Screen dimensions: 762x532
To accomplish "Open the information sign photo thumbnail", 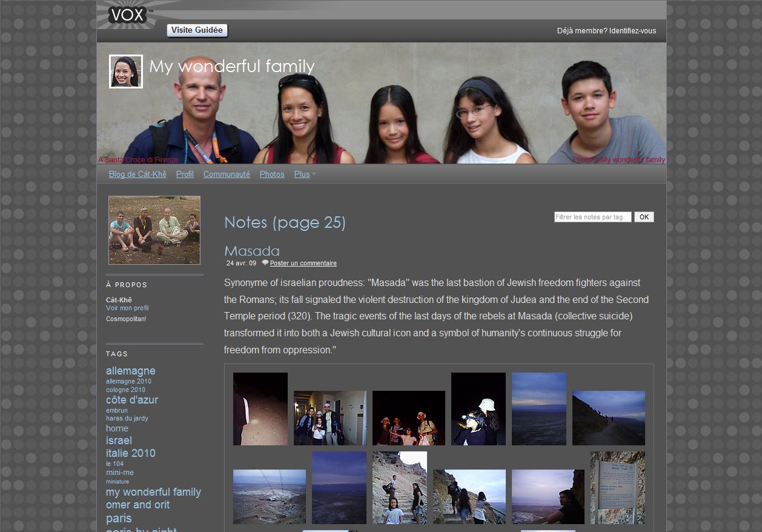I will [x=617, y=488].
